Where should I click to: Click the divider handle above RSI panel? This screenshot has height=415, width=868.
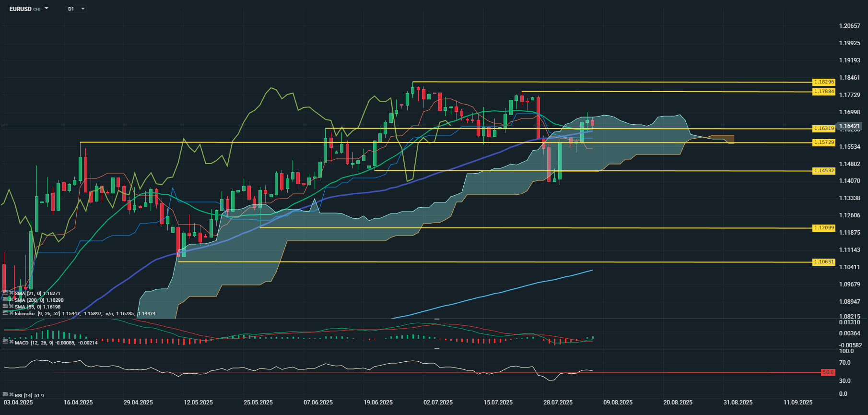coord(437,348)
